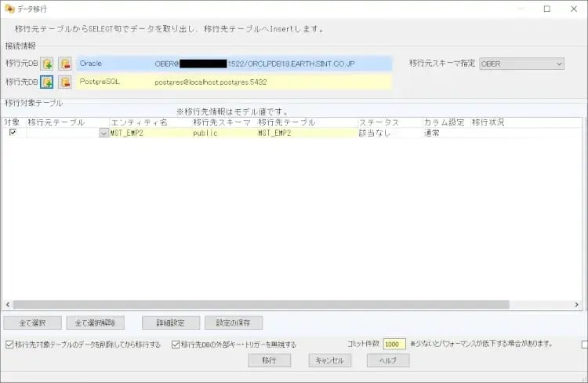Expand the 移行元テーブル dropdown in first row

point(103,133)
